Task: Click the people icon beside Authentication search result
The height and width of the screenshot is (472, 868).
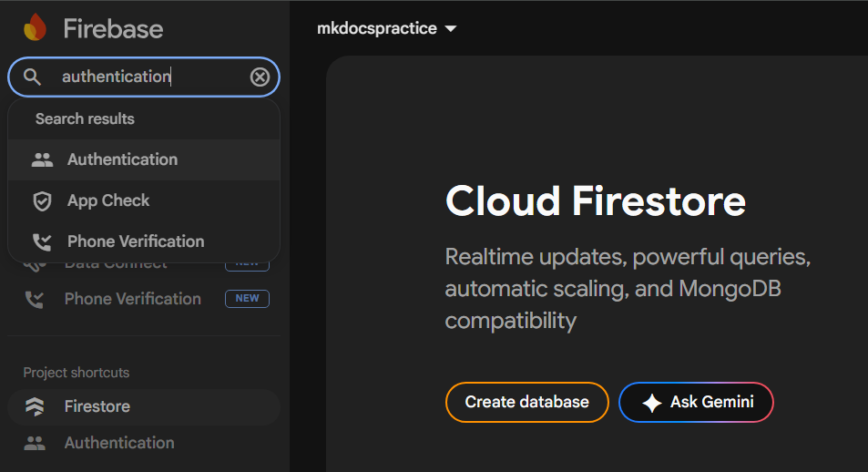Action: 42,160
